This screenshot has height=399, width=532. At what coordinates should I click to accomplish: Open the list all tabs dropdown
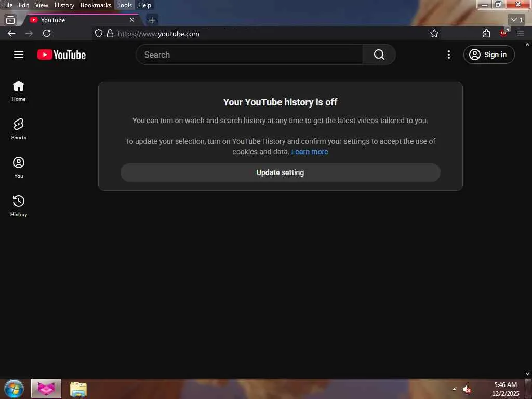pos(517,20)
